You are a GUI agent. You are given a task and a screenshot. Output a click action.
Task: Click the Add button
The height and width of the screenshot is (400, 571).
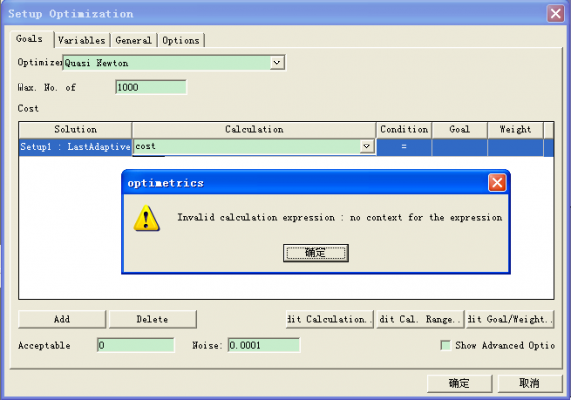coord(62,319)
